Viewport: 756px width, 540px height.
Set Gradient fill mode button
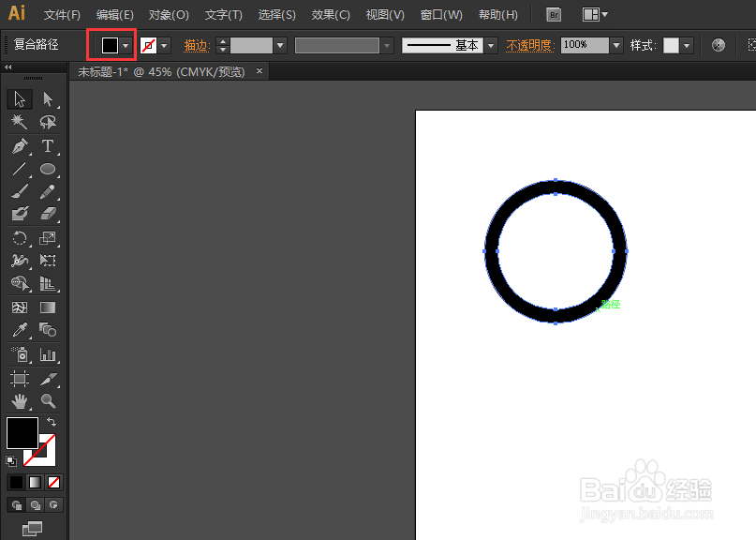click(x=35, y=482)
